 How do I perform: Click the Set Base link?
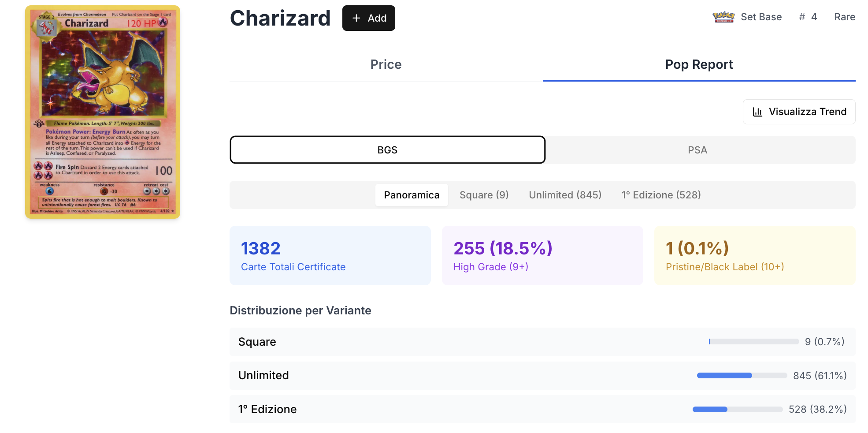coord(761,17)
